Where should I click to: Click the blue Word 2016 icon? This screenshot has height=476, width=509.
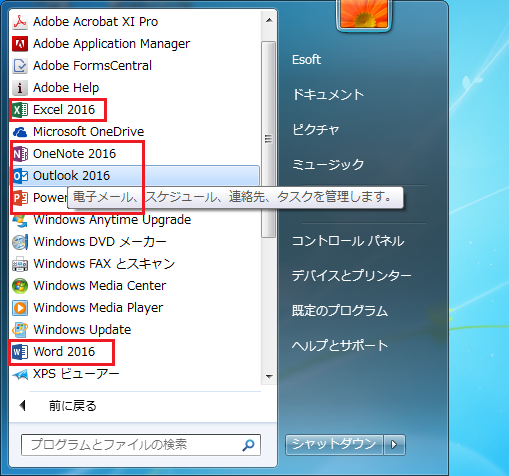point(20,352)
